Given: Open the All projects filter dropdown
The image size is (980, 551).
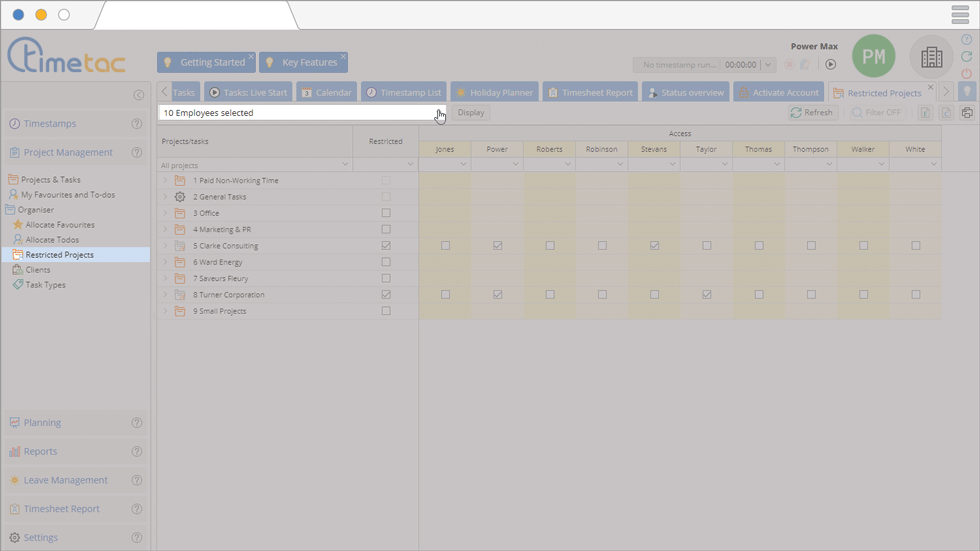Looking at the screenshot, I should pos(345,165).
